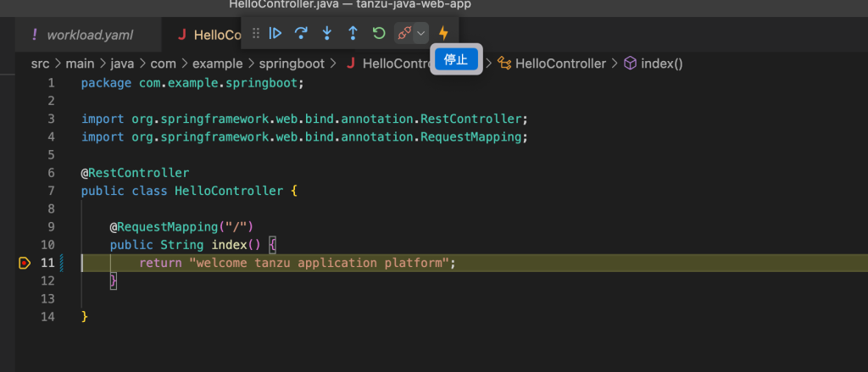Image resolution: width=868 pixels, height=372 pixels.
Task: Click the RestController annotation on line 6
Action: (x=139, y=173)
